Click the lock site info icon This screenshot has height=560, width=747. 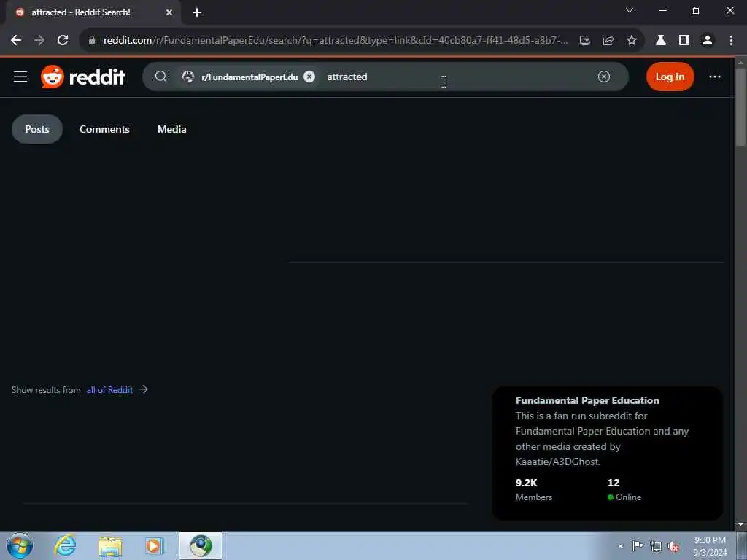[92, 41]
